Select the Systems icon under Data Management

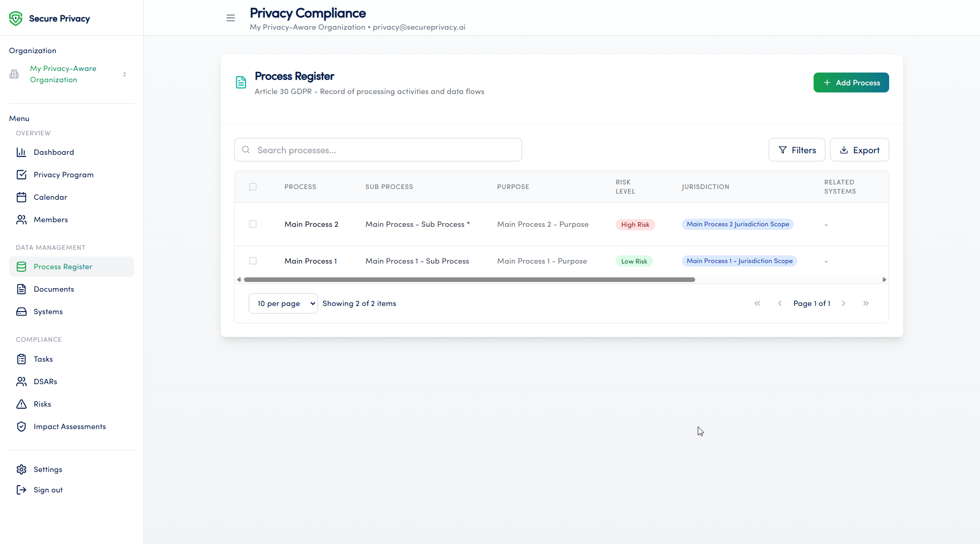21,312
